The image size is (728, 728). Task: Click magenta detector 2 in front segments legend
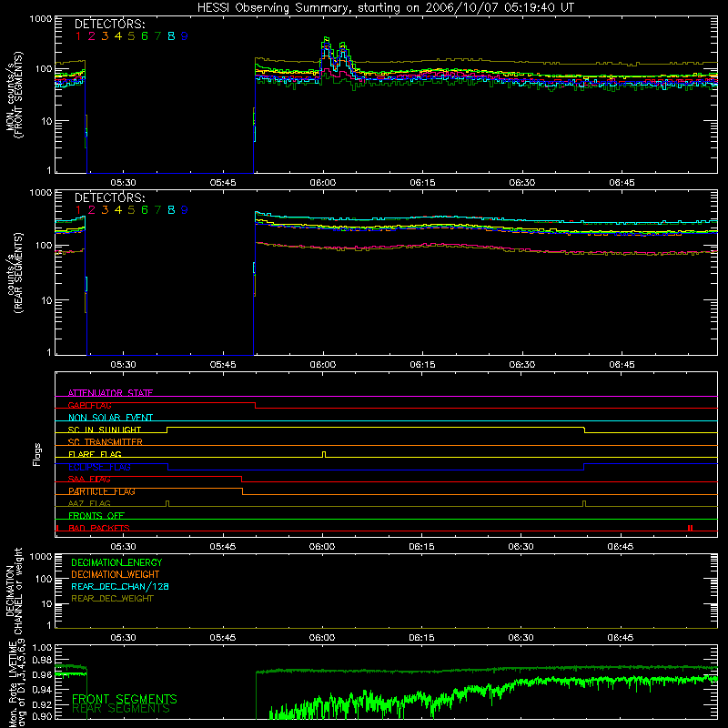[x=92, y=36]
